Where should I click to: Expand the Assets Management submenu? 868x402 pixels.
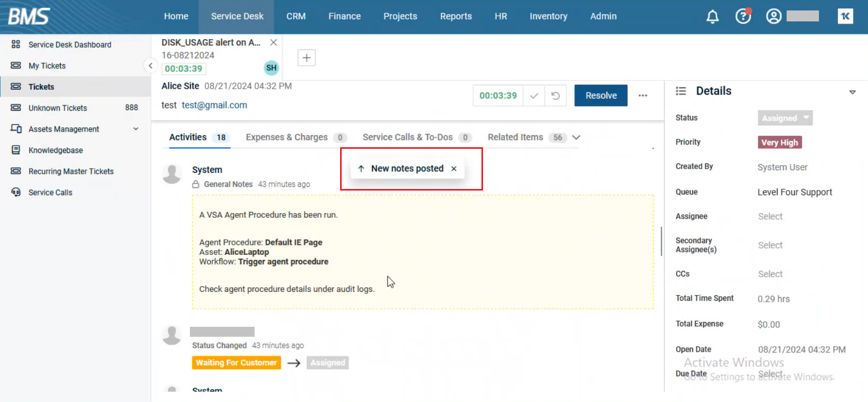136,129
